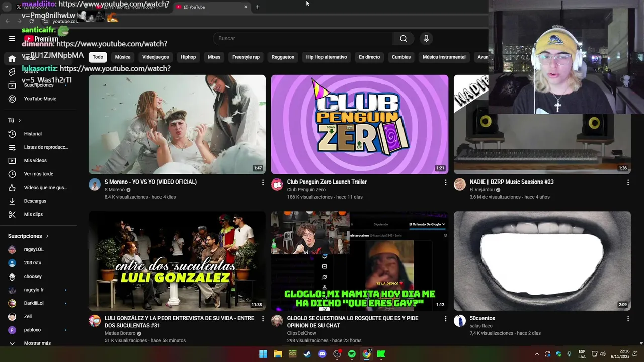This screenshot has width=644, height=362.
Task: Select the Todo filter chip
Action: tap(98, 57)
